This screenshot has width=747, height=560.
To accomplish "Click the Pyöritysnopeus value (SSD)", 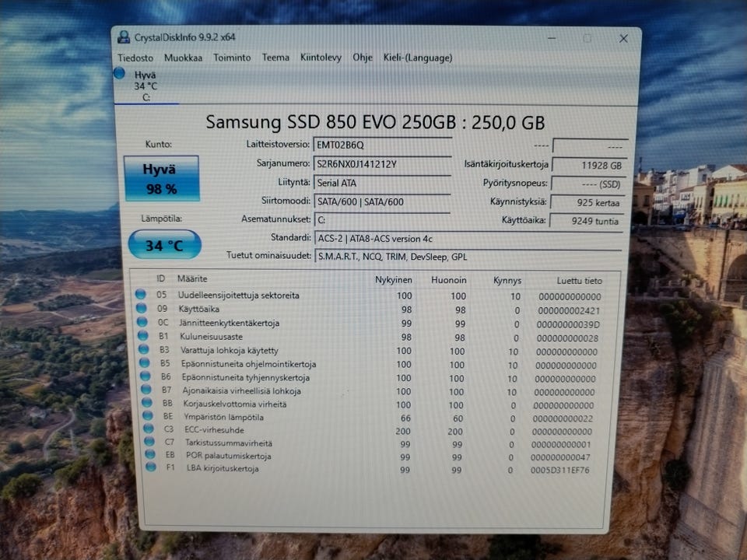I will [588, 184].
